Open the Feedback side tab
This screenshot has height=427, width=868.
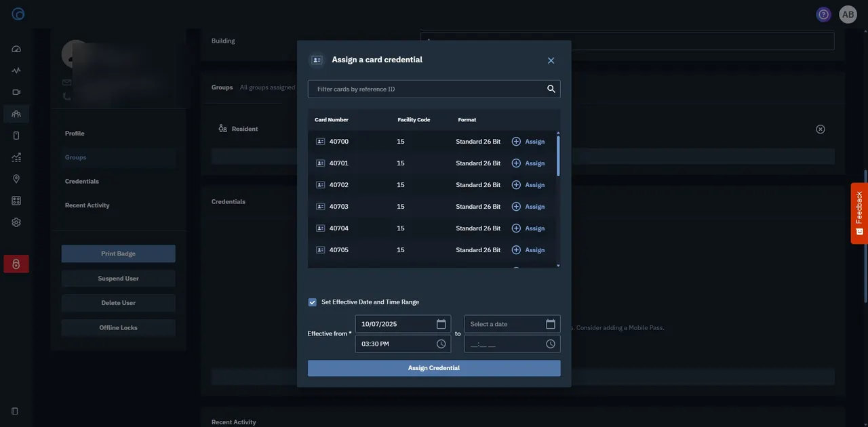[859, 213]
